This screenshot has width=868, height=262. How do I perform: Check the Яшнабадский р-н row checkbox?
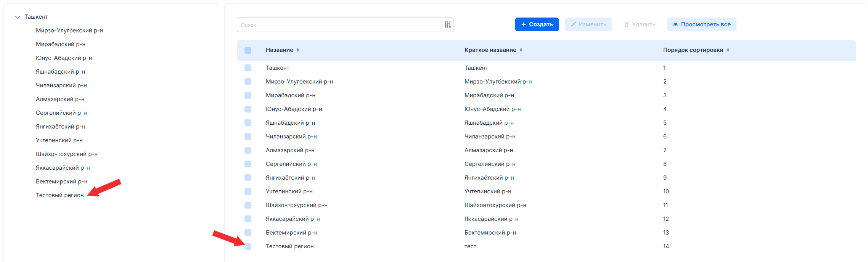[248, 123]
